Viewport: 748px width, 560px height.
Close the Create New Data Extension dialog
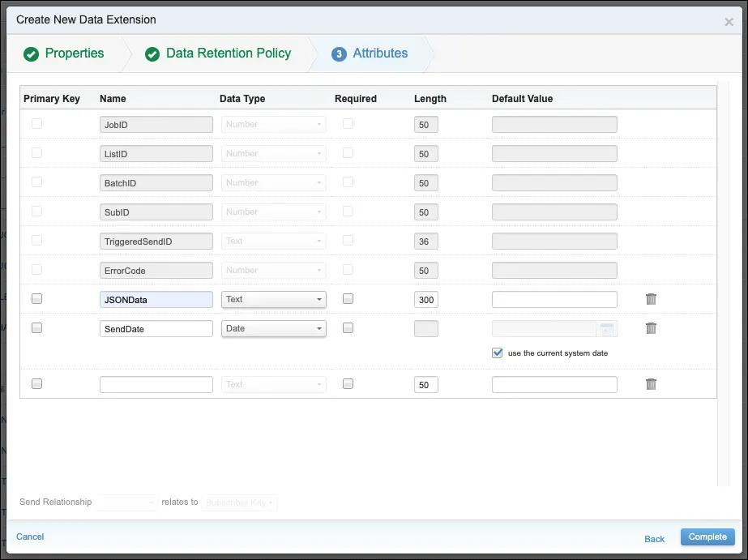pyautogui.click(x=728, y=23)
